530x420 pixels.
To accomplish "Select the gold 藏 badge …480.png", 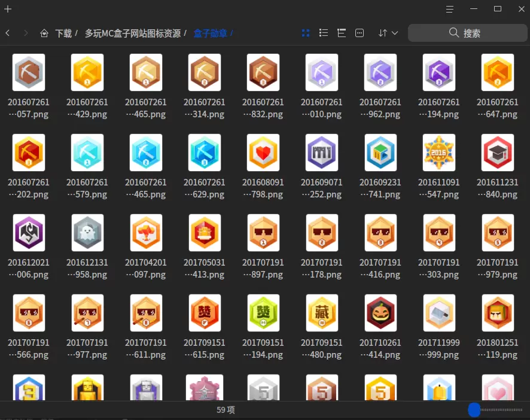I will pos(322,313).
